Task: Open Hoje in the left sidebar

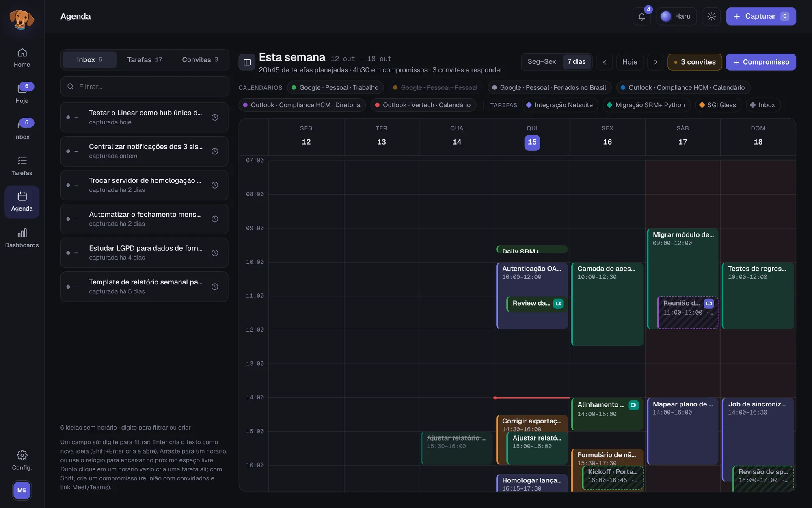Action: [x=22, y=94]
